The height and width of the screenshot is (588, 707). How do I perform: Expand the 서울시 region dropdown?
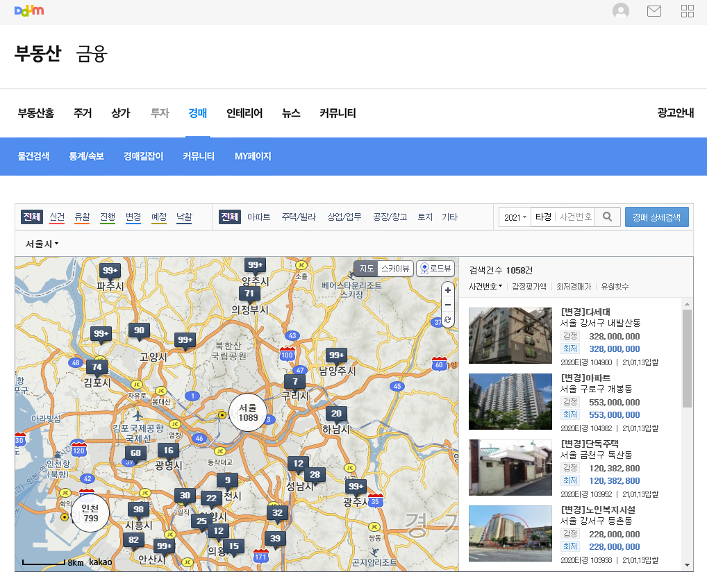pos(42,244)
